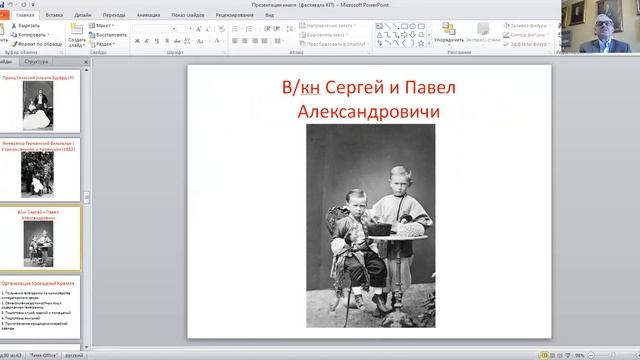Select the Prince of Wales slide thumbnail
Image resolution: width=640 pixels, height=360 pixels.
(40, 101)
